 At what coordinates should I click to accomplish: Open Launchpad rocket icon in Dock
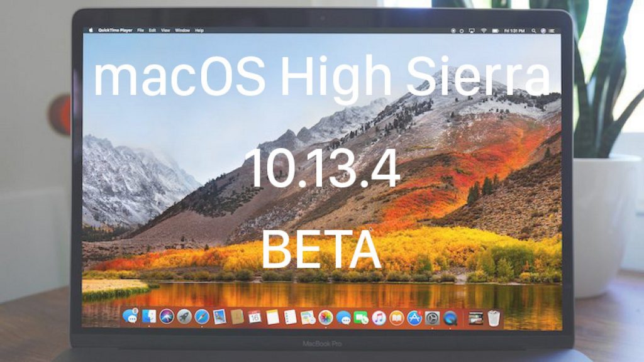pos(184,317)
